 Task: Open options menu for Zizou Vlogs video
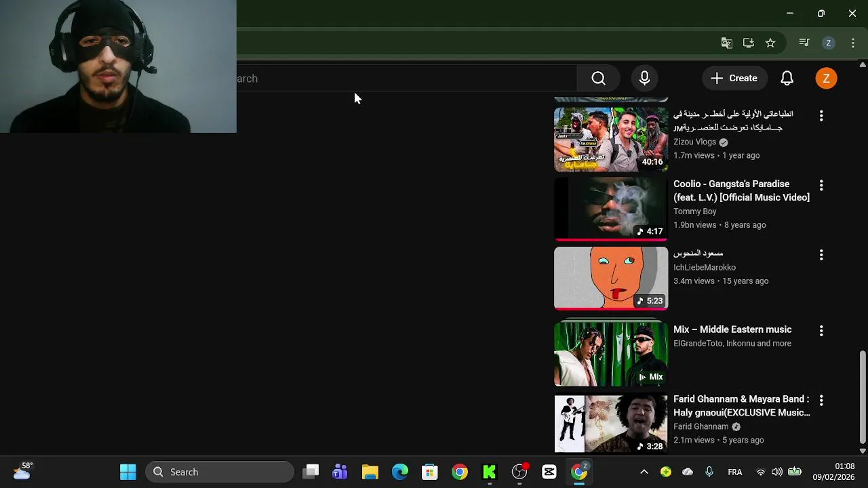821,116
